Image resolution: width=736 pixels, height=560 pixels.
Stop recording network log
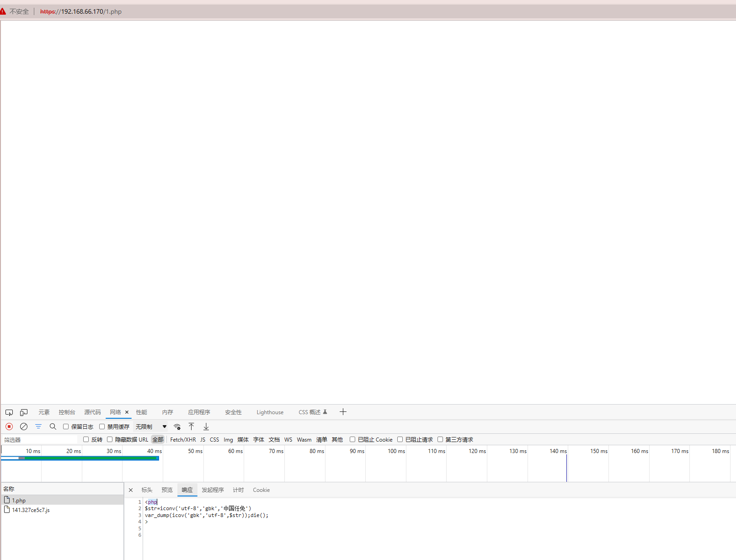click(x=9, y=427)
